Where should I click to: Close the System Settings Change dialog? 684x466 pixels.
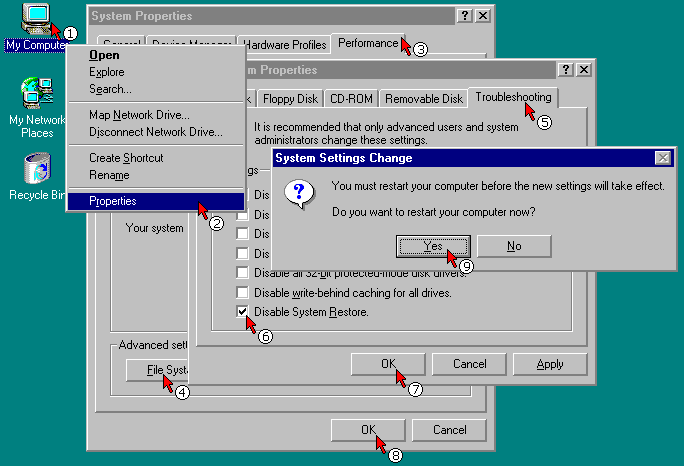point(663,158)
